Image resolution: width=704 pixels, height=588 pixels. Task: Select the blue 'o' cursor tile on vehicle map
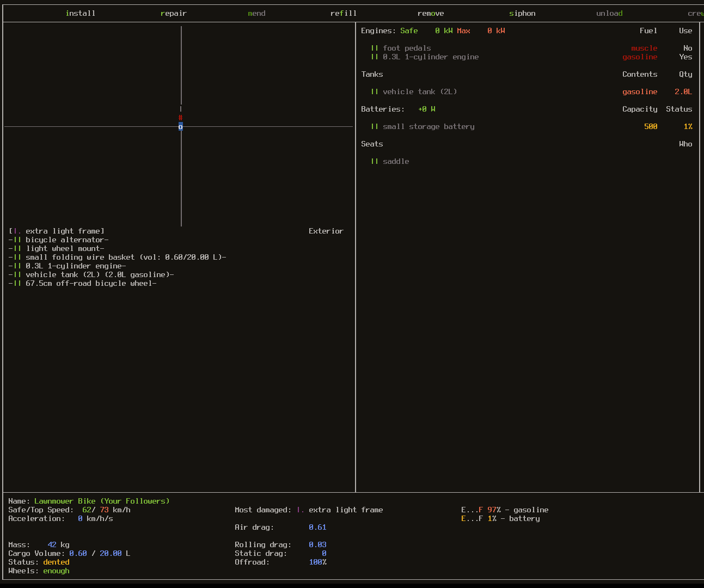click(x=181, y=127)
